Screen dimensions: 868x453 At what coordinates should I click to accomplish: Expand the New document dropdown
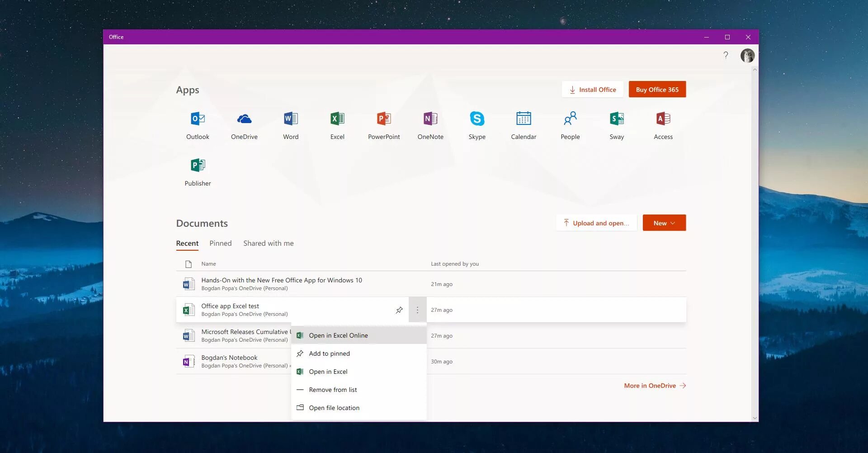click(x=664, y=223)
